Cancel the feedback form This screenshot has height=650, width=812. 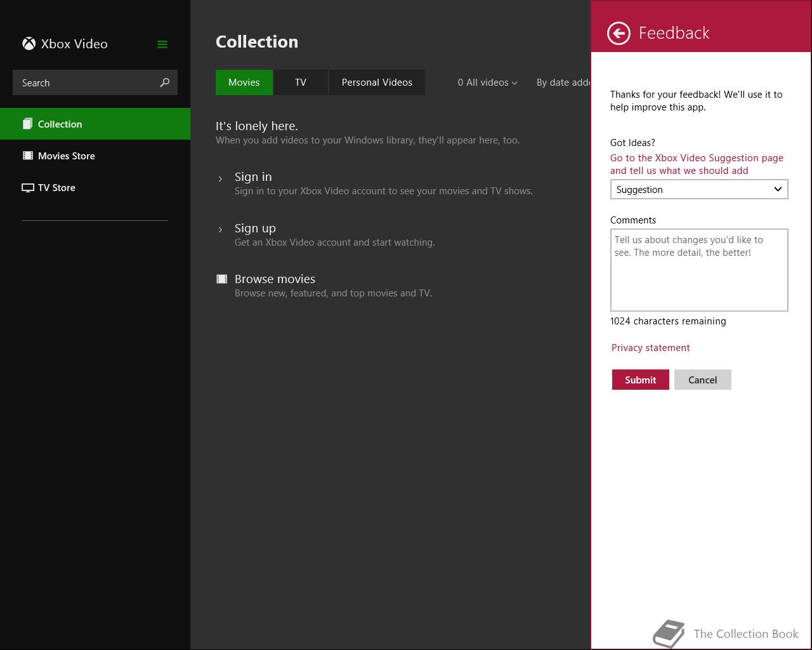[703, 380]
